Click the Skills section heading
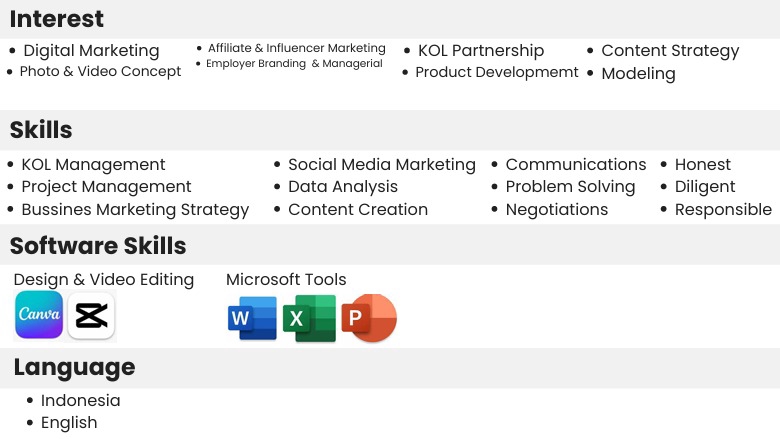 41,130
